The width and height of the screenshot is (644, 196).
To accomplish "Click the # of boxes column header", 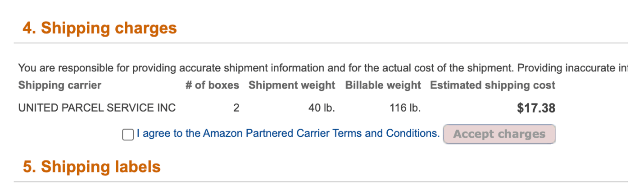I will [x=212, y=85].
